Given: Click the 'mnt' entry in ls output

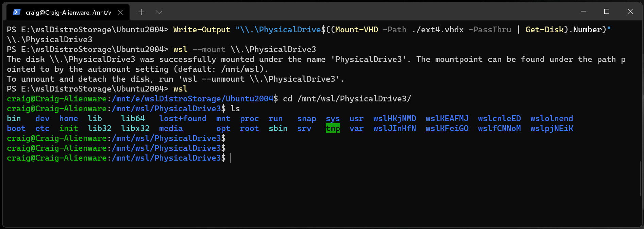Looking at the screenshot, I should (x=223, y=118).
